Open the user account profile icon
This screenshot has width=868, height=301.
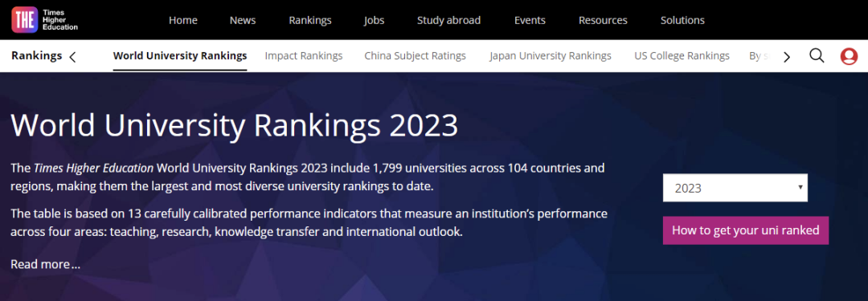pos(849,56)
